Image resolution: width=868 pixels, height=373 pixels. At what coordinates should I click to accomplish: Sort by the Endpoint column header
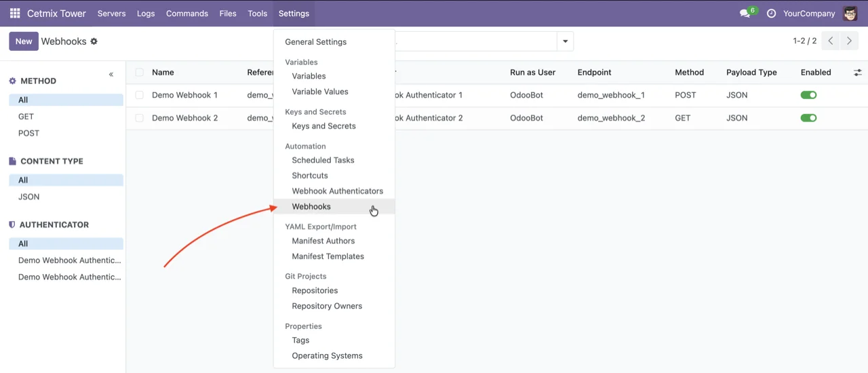click(x=595, y=73)
